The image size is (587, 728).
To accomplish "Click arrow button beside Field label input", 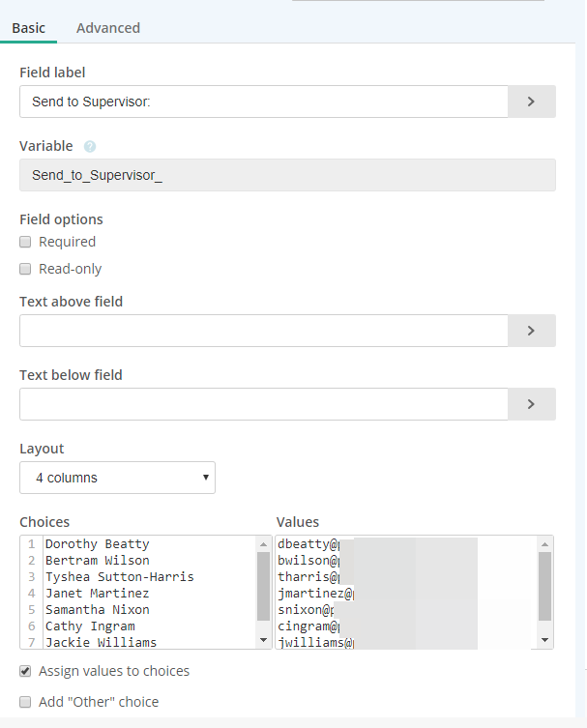I will point(531,101).
